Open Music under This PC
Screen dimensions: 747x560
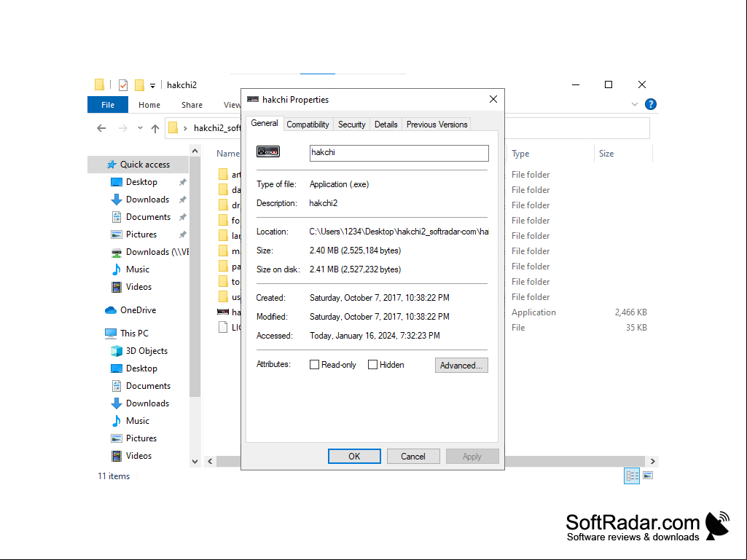coord(138,421)
